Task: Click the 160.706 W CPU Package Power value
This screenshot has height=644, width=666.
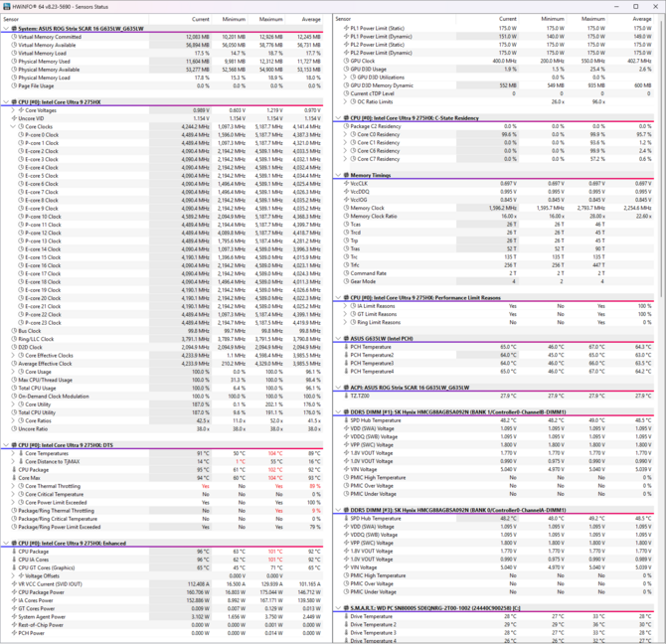Action: [199, 592]
